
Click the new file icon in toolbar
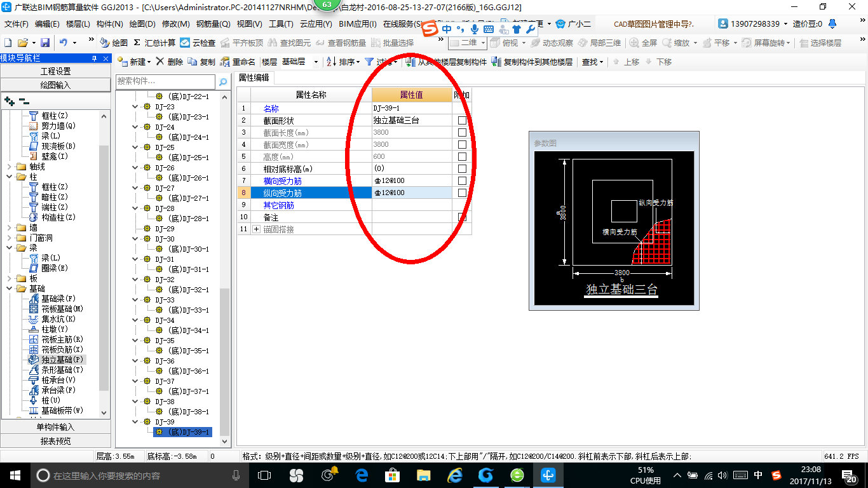8,43
